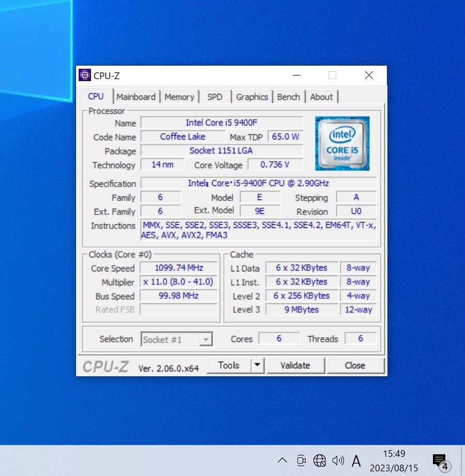Click the Specification field text

[x=259, y=183]
